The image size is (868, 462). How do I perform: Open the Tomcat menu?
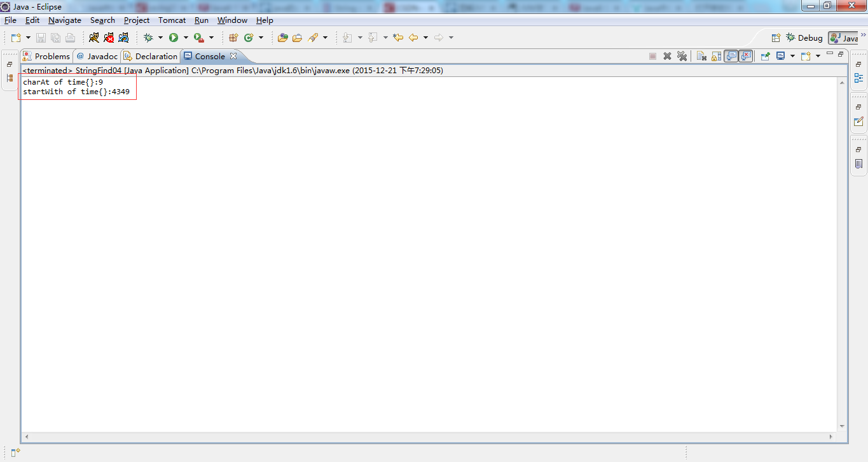tap(172, 20)
